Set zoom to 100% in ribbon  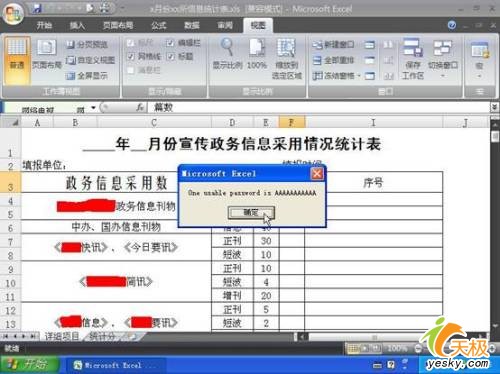click(257, 53)
